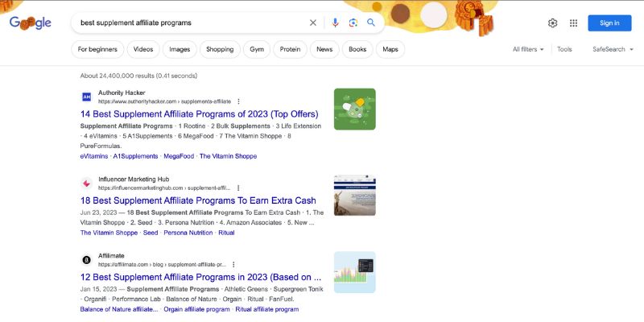This screenshot has width=644, height=322.
Task: Click Ritual sitelink under Influencer Marketing Hub
Action: tap(226, 233)
